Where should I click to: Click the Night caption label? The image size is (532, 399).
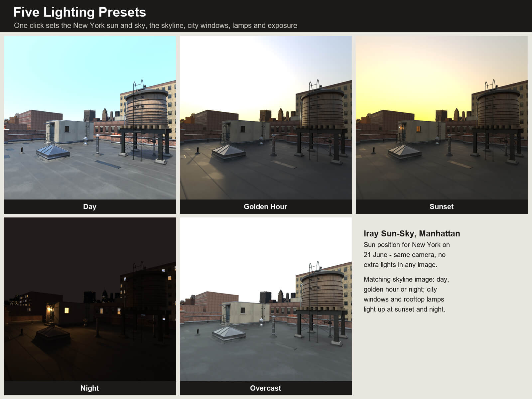pyautogui.click(x=90, y=388)
